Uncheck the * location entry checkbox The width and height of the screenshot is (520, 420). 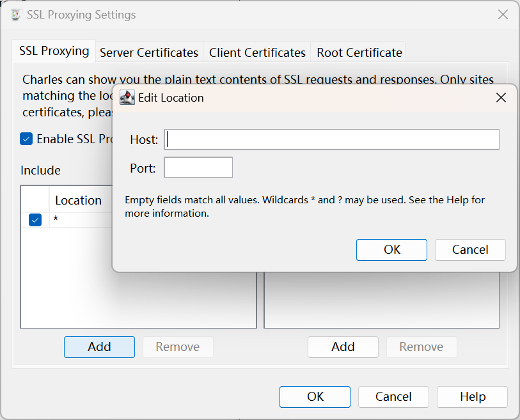point(35,220)
